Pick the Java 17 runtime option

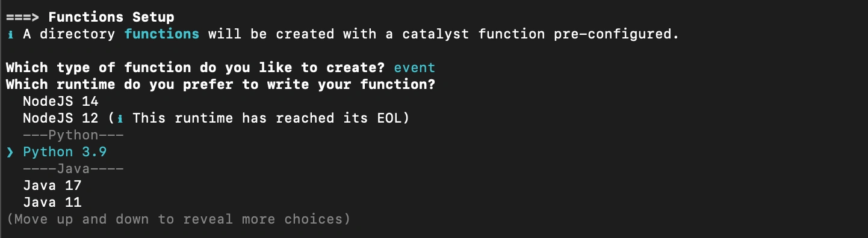52,186
